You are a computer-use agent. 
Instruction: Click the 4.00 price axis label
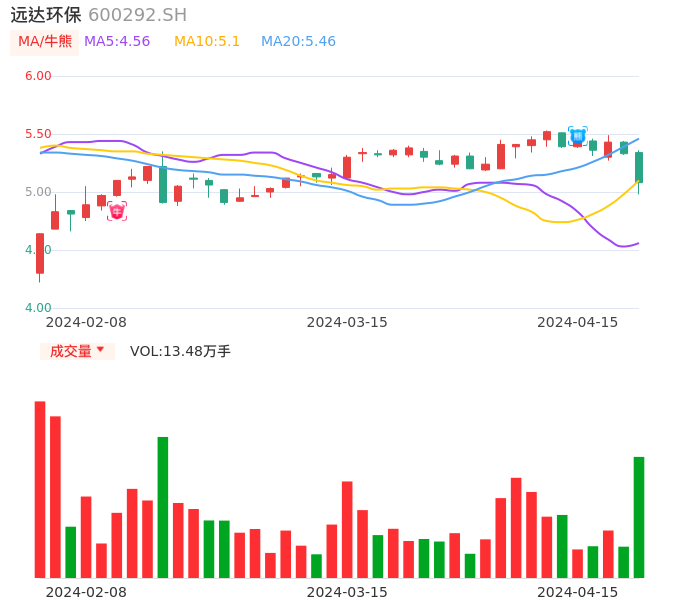coord(38,308)
